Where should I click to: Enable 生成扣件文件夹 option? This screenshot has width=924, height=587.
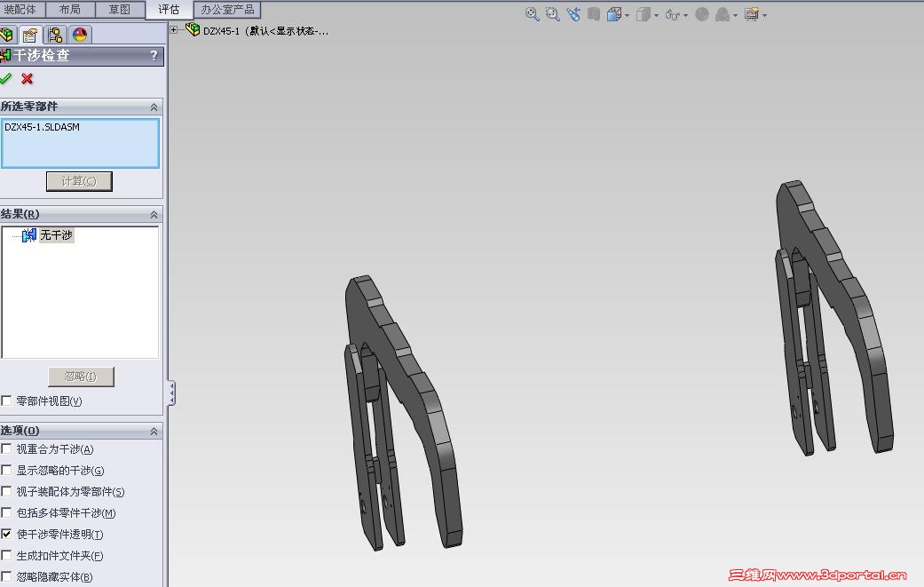(6, 555)
